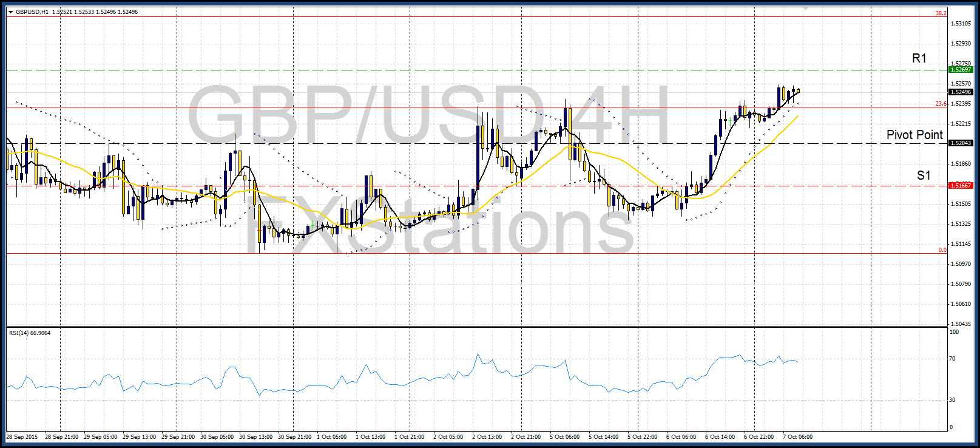Click the black 1.52043 pivot price label

click(x=961, y=143)
